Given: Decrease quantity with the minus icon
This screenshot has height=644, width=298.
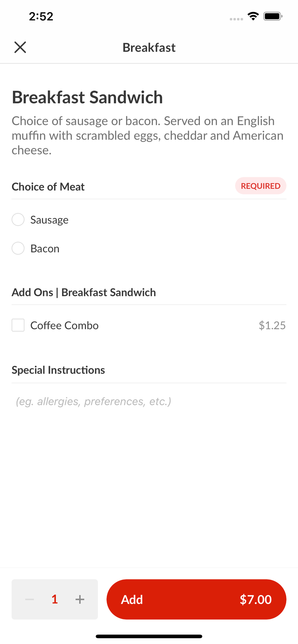Looking at the screenshot, I should pyautogui.click(x=30, y=599).
